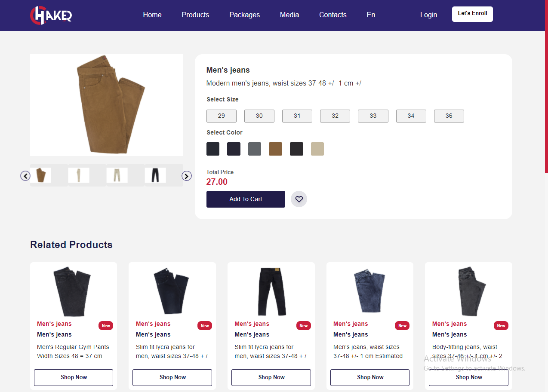Screen dimensions: 548x392
Task: Choose size 29
Action: point(222,116)
